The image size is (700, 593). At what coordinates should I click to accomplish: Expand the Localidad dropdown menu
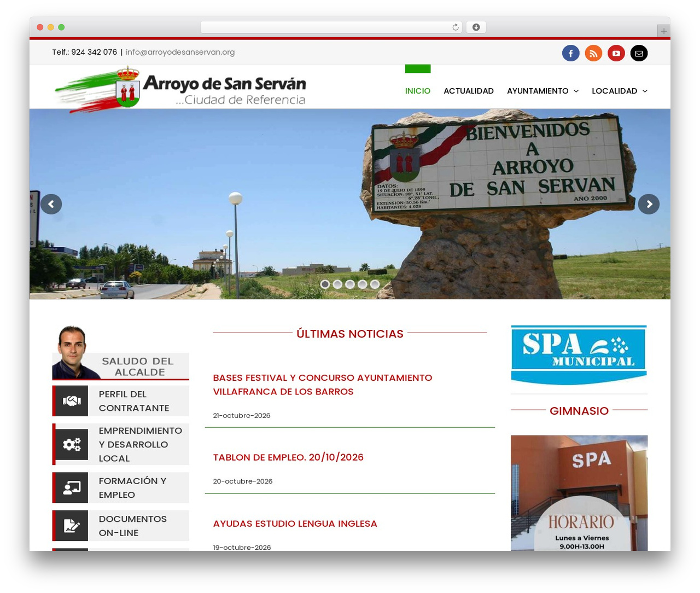tap(620, 91)
